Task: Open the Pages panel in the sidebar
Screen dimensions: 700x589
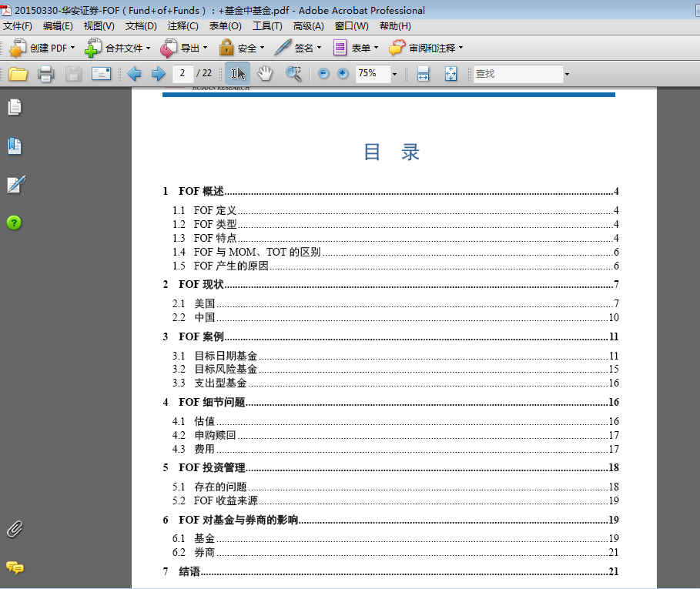Action: coord(15,107)
